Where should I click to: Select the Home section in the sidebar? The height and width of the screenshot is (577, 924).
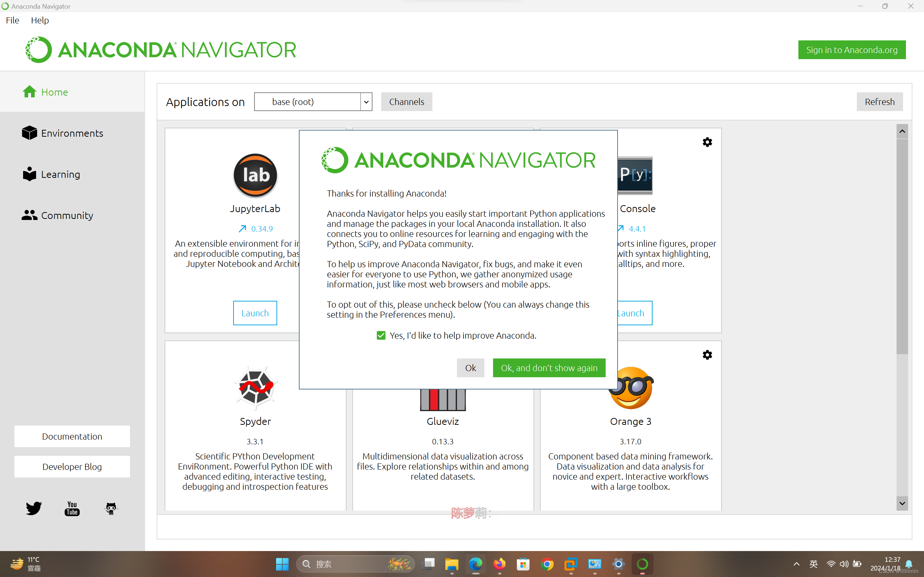tap(54, 92)
